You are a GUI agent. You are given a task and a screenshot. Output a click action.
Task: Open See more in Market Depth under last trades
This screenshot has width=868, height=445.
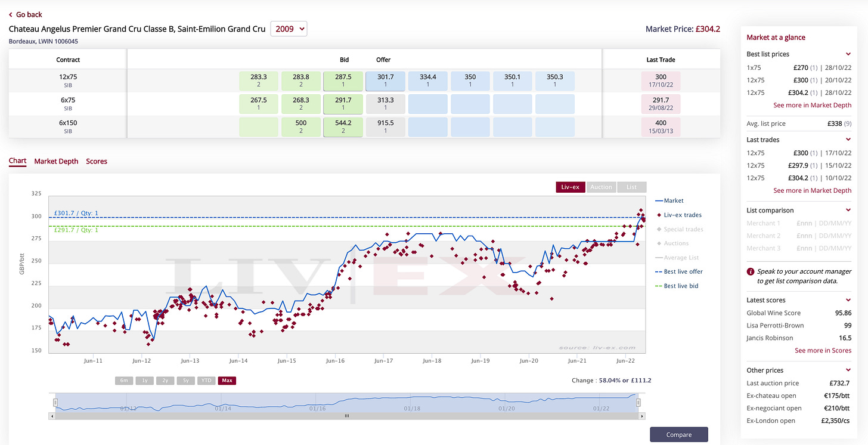(812, 191)
